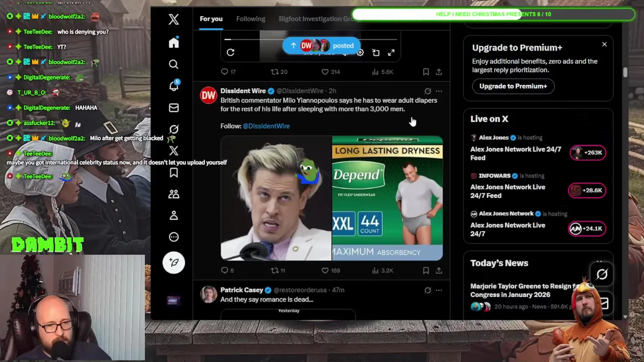Like the post with 169 likes

click(x=331, y=270)
